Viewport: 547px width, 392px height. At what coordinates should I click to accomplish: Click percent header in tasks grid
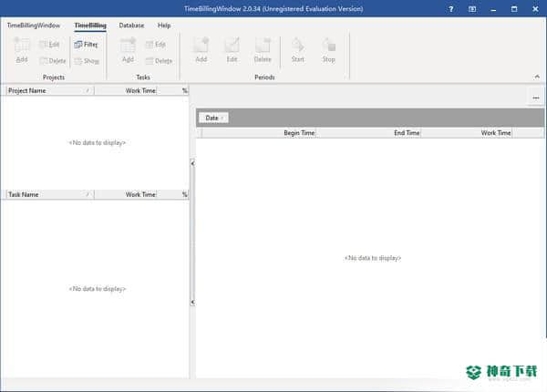173,194
